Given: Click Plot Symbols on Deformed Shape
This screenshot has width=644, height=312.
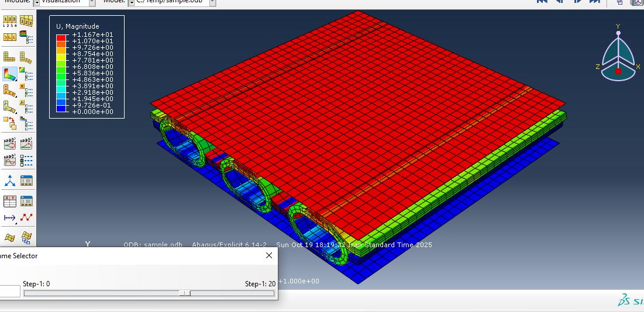Looking at the screenshot, I should pos(10,91).
